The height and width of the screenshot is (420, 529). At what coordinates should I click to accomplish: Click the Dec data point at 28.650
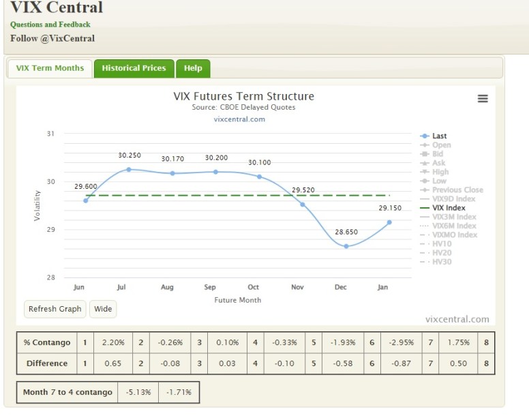tap(346, 246)
